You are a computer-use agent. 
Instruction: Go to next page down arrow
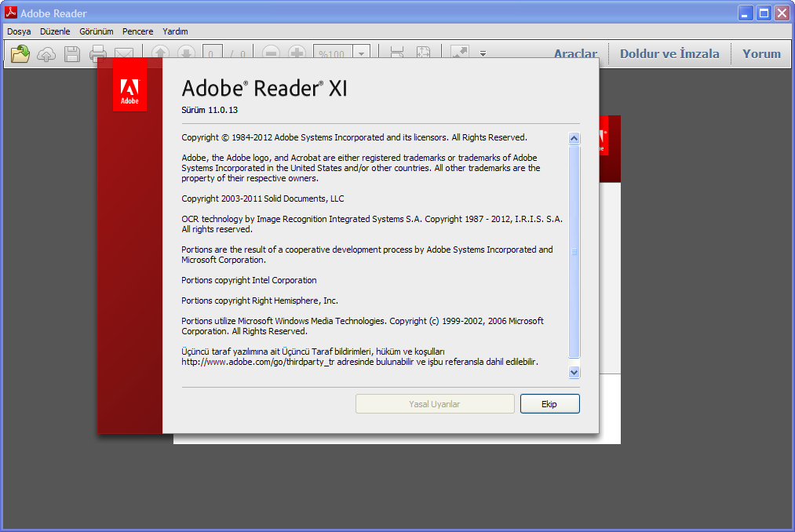coord(186,51)
